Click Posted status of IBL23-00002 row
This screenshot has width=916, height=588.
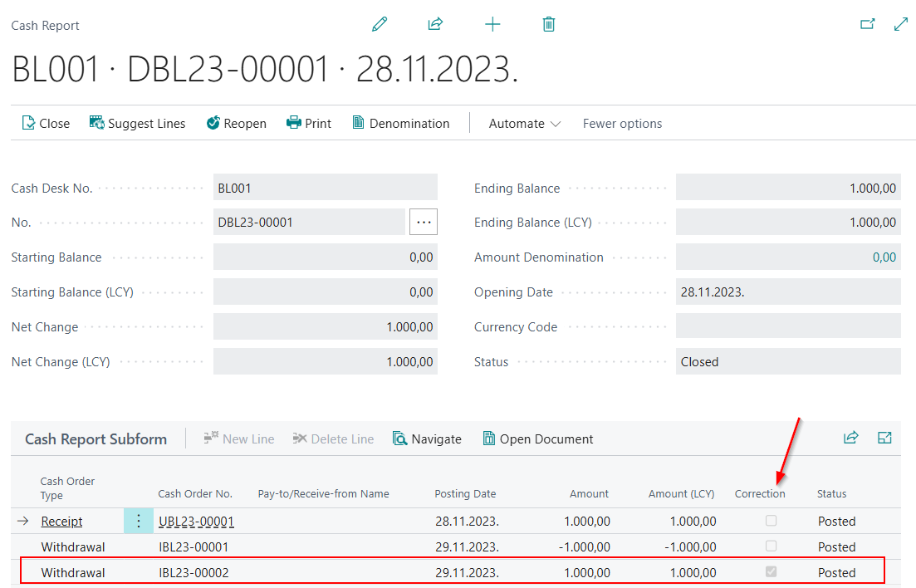click(836, 573)
